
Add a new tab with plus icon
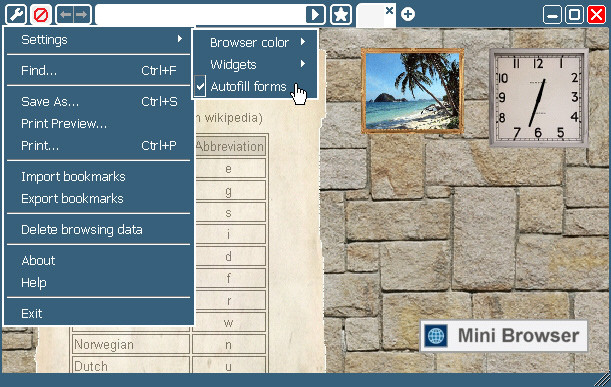coord(408,14)
